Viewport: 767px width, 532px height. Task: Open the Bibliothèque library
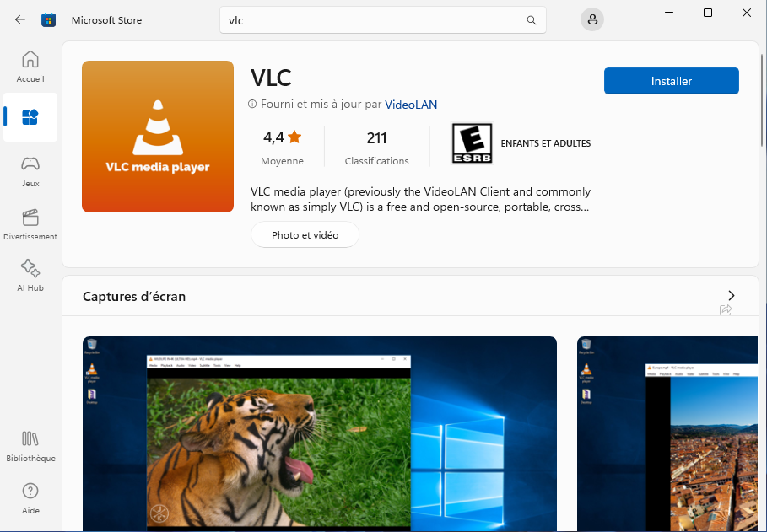(x=30, y=447)
